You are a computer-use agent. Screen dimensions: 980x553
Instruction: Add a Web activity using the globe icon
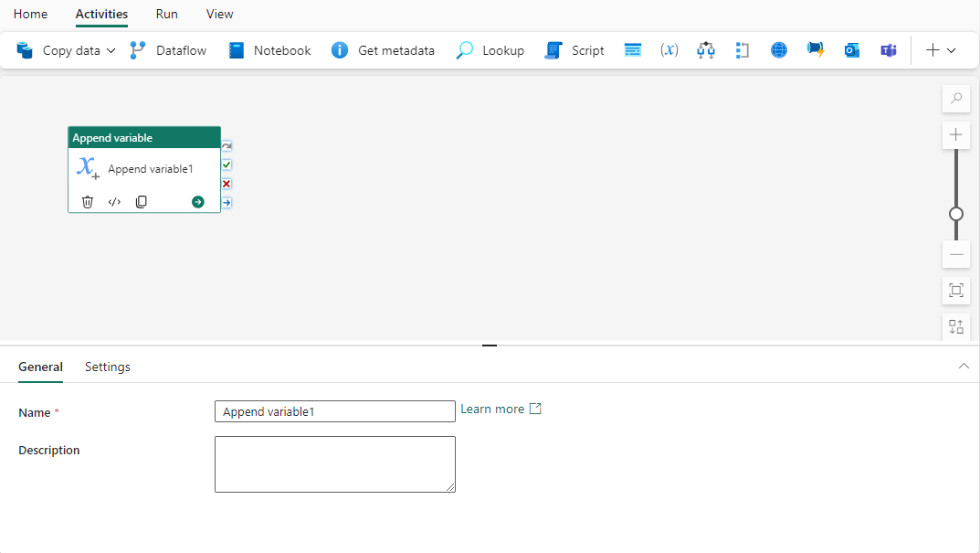click(x=778, y=50)
